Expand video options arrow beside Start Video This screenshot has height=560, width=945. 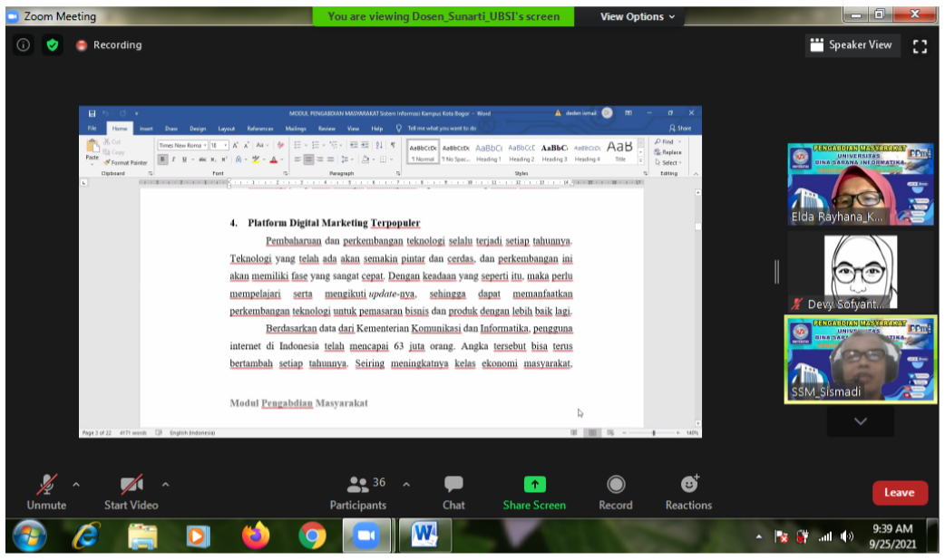(166, 484)
